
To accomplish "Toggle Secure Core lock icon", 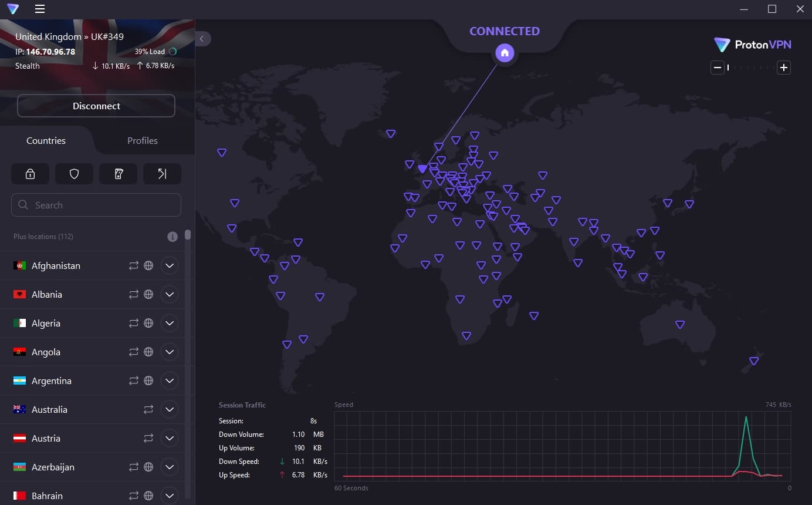I will pos(30,174).
